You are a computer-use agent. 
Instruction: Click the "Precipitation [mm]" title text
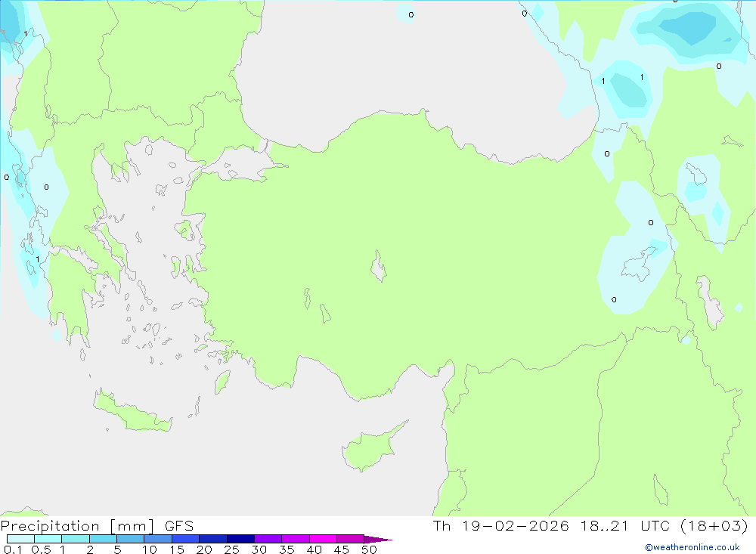77,526
